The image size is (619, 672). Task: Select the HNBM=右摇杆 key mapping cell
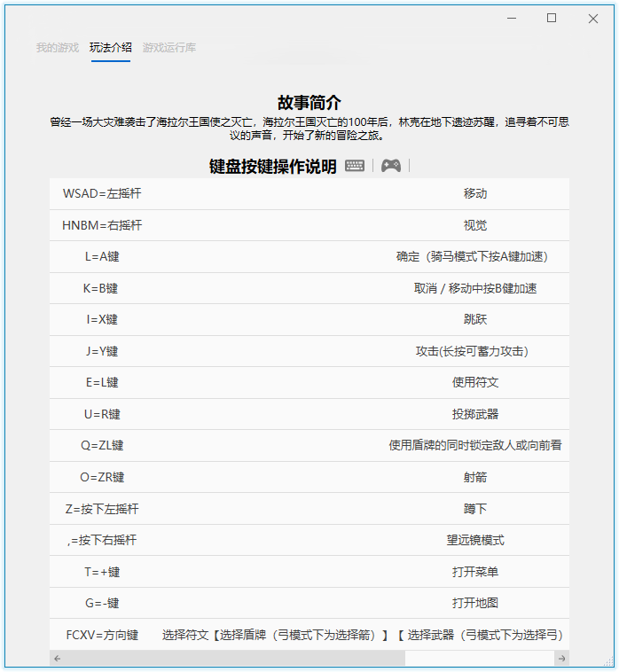coord(102,225)
